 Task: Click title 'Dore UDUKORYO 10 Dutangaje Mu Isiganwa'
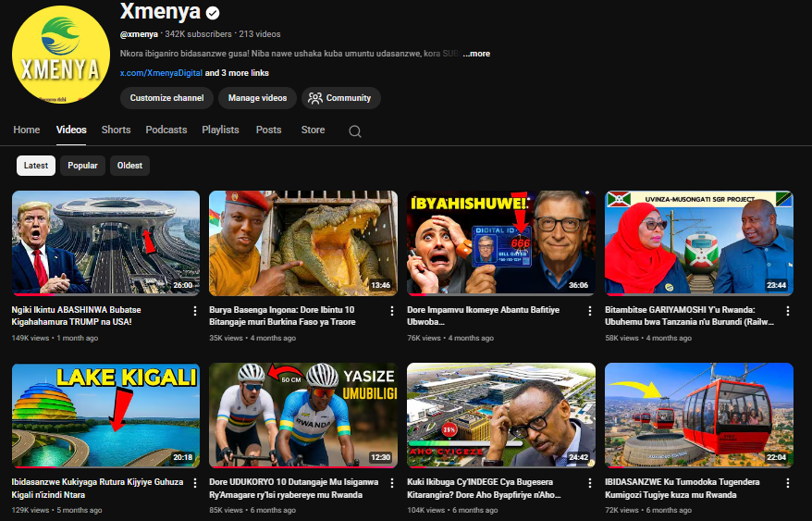(x=293, y=489)
